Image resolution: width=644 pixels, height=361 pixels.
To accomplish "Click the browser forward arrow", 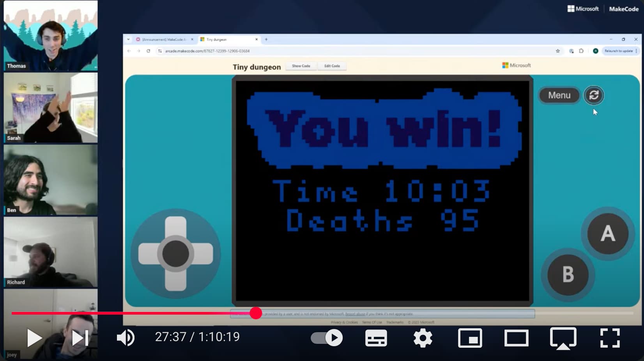I will pyautogui.click(x=138, y=51).
